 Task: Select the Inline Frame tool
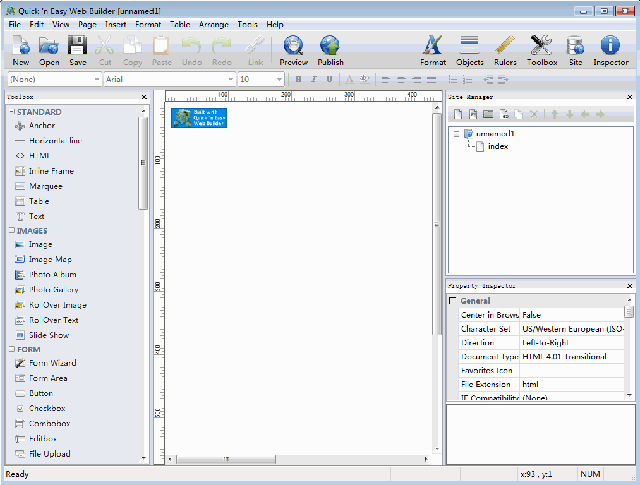coord(44,171)
